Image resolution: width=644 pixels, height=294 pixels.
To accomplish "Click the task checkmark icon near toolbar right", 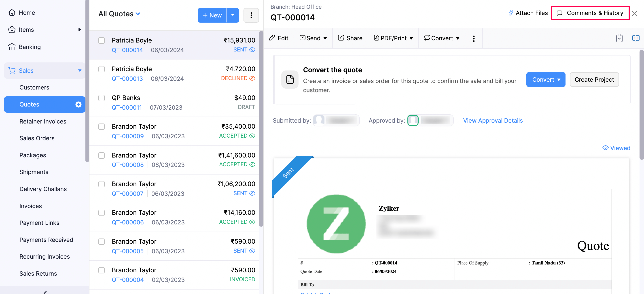I will point(619,38).
